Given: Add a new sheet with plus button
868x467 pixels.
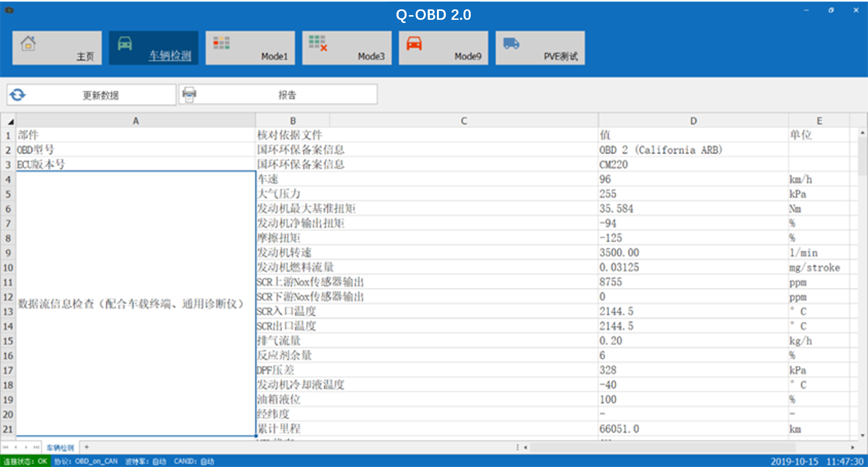Looking at the screenshot, I should (87, 447).
